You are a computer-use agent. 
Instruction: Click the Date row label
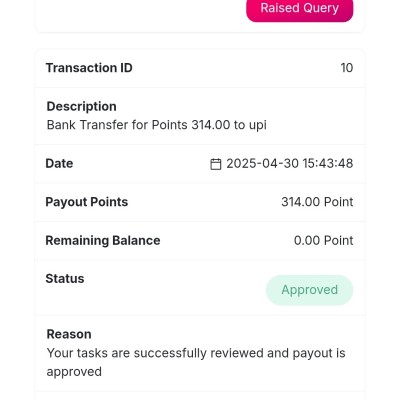[59, 163]
